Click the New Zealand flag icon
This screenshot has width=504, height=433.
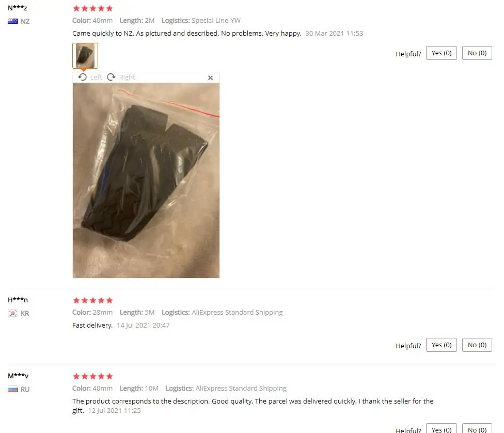click(13, 21)
